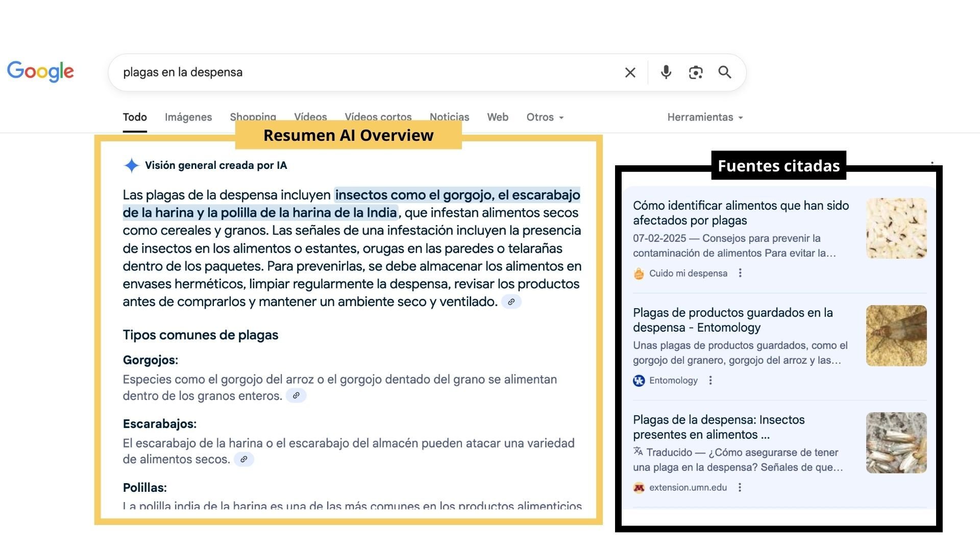Open Google Lens image search
Viewport: 980px width, 551px height.
pyautogui.click(x=696, y=72)
